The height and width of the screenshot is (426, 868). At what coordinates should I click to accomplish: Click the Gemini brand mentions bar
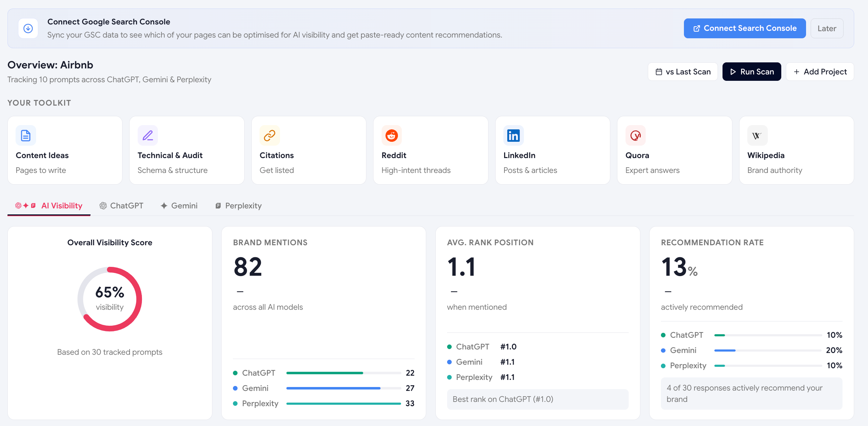pyautogui.click(x=343, y=388)
